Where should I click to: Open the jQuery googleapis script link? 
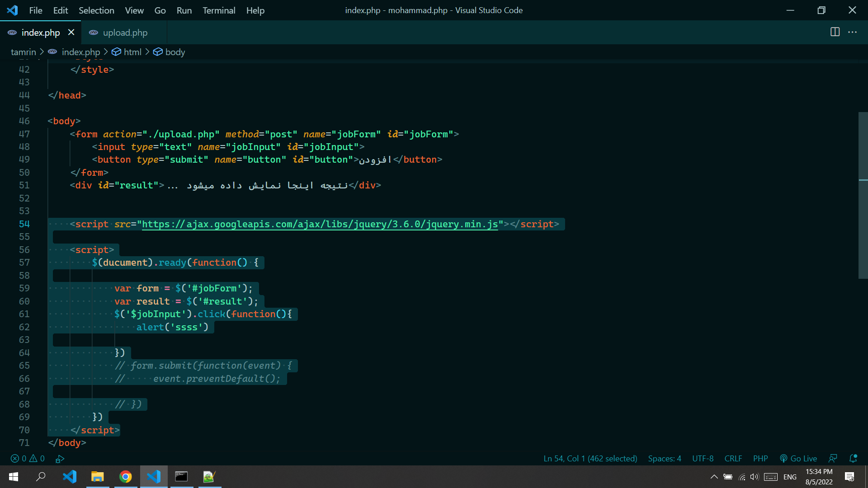(x=320, y=224)
